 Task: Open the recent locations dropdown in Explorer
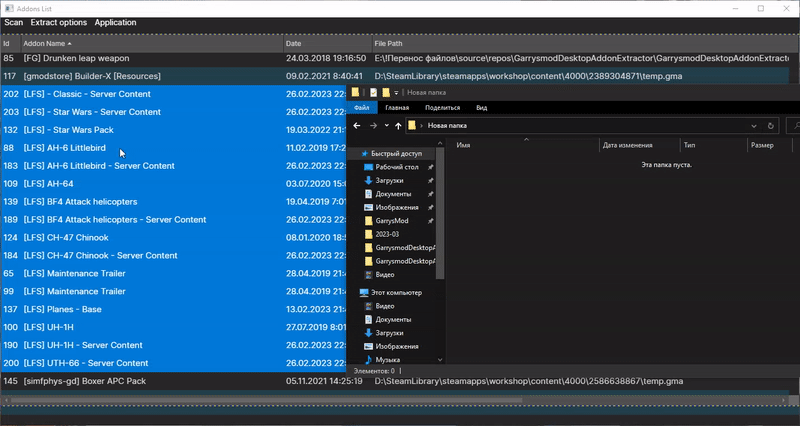(387, 126)
